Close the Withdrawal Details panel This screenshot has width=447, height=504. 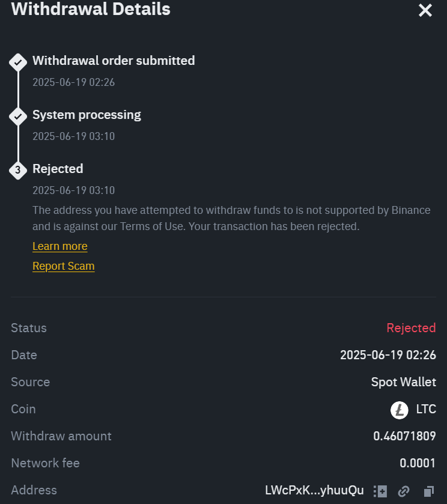425,10
